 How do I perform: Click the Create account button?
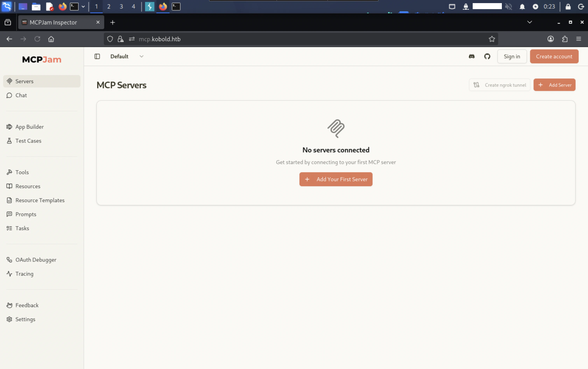tap(554, 56)
